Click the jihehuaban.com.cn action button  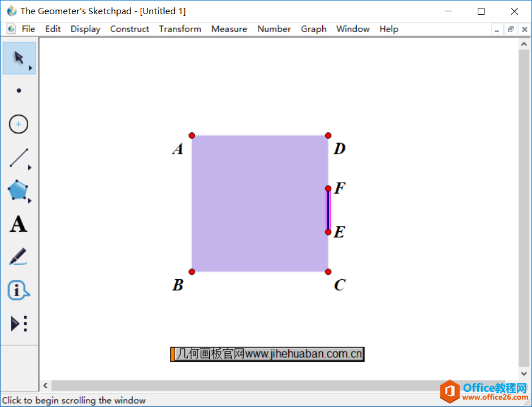point(267,354)
